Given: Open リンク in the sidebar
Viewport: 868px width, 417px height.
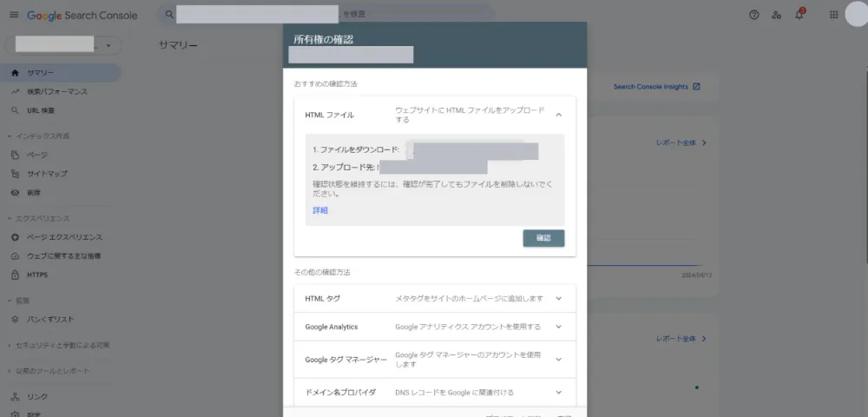Looking at the screenshot, I should [x=61, y=397].
